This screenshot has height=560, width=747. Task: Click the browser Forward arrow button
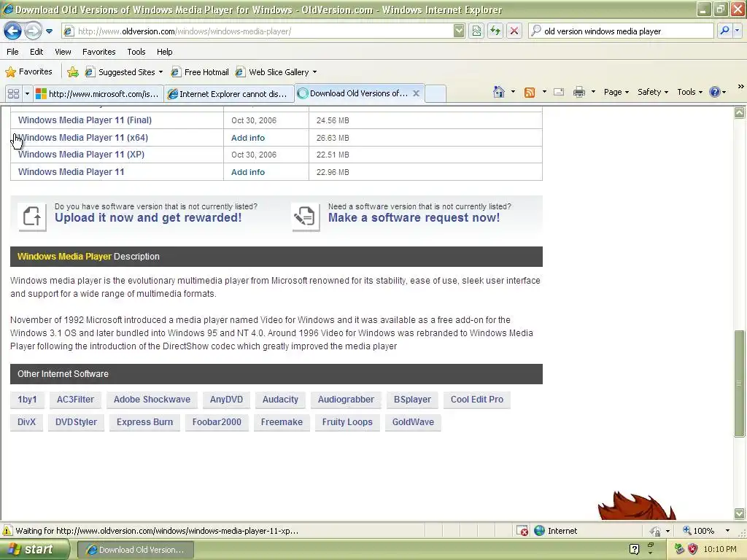click(32, 31)
